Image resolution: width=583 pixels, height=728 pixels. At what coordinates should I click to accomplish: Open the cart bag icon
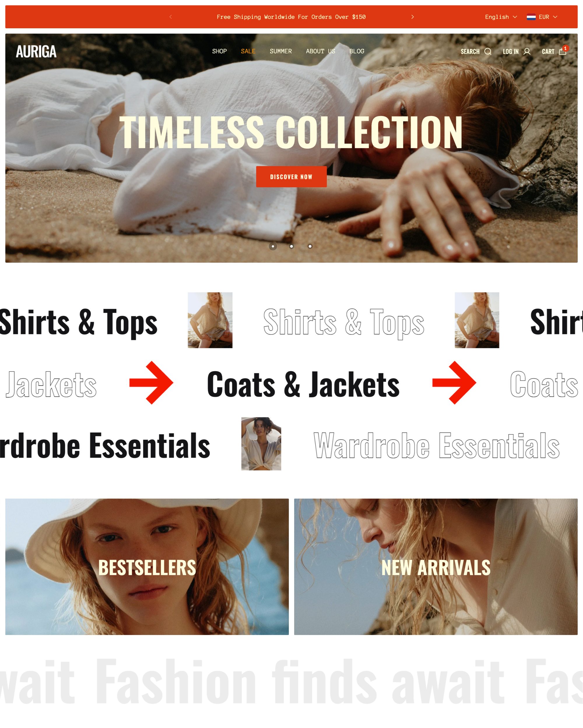coord(562,51)
